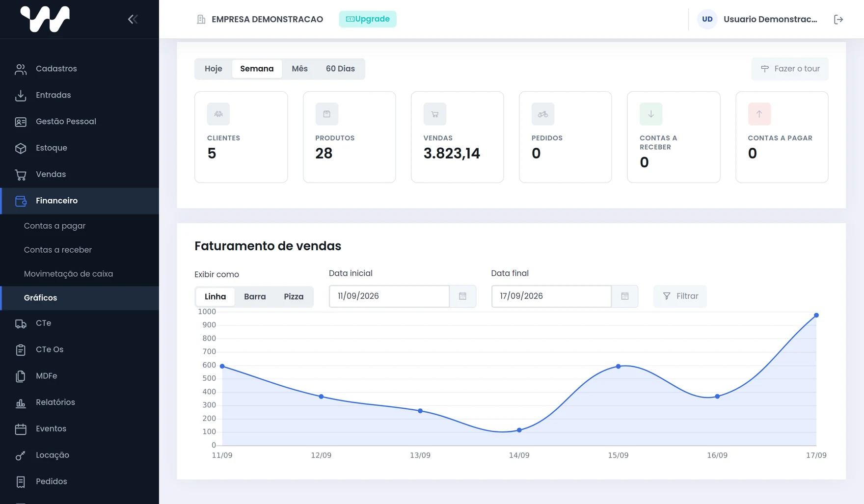Click the Pedidos card bike icon
This screenshot has width=864, height=504.
pos(543,114)
